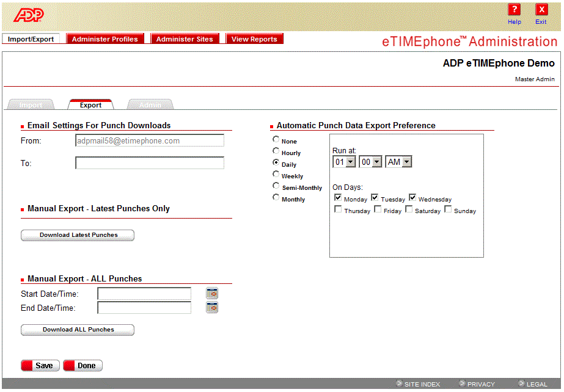Click the 'On Days:' label

(348, 187)
